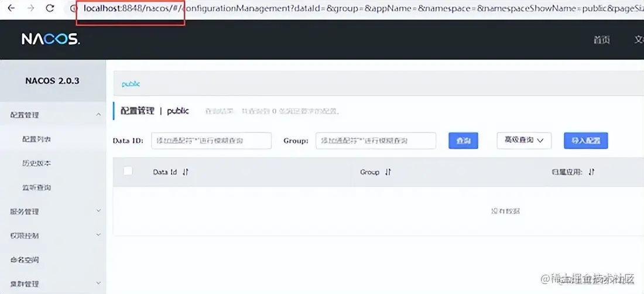Click the NACOS logo
644x294 pixels.
coord(51,39)
